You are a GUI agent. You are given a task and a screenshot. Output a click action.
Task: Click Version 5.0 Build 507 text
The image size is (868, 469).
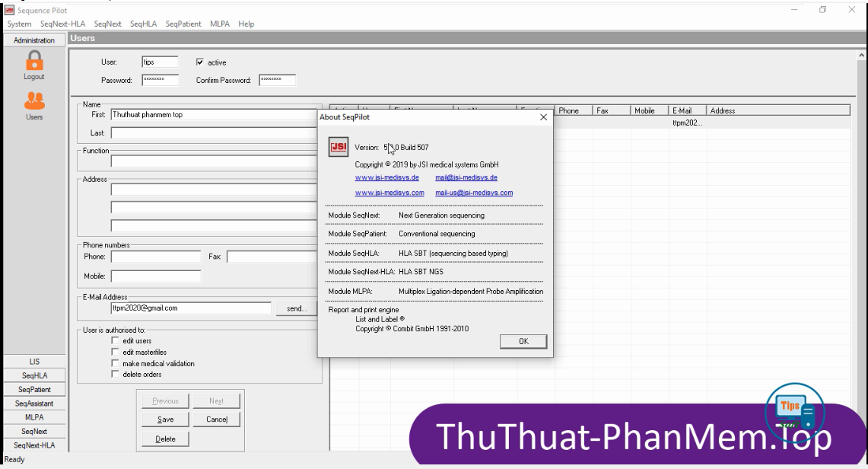tap(391, 147)
